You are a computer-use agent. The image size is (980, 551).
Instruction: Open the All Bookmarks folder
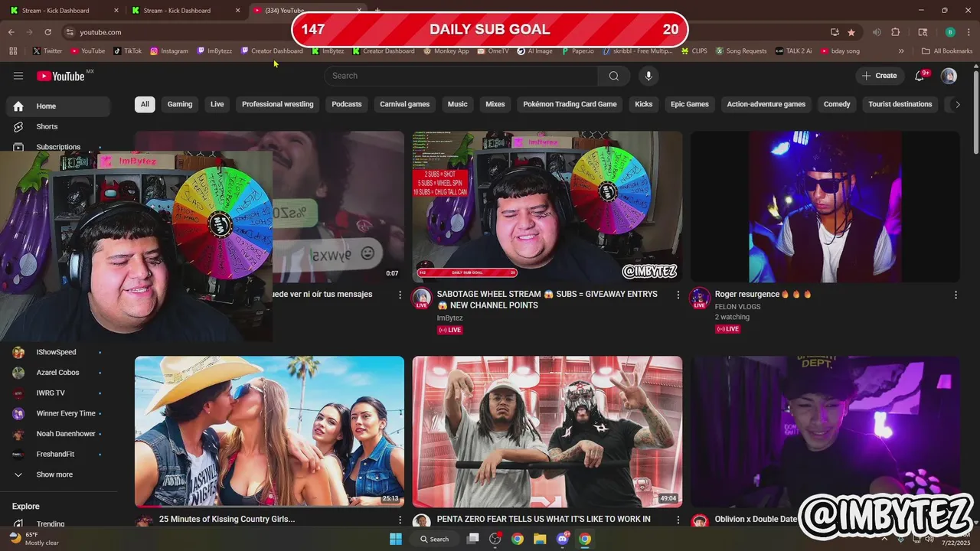pos(947,51)
